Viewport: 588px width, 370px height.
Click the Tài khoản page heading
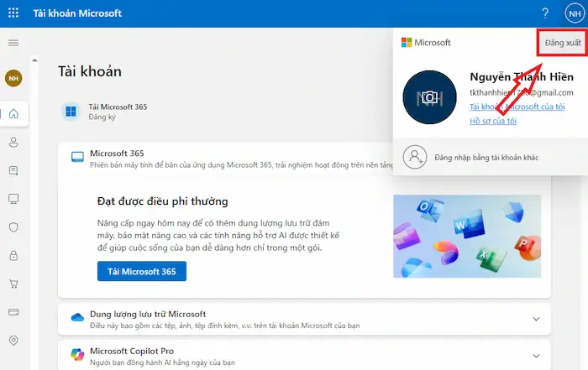90,71
